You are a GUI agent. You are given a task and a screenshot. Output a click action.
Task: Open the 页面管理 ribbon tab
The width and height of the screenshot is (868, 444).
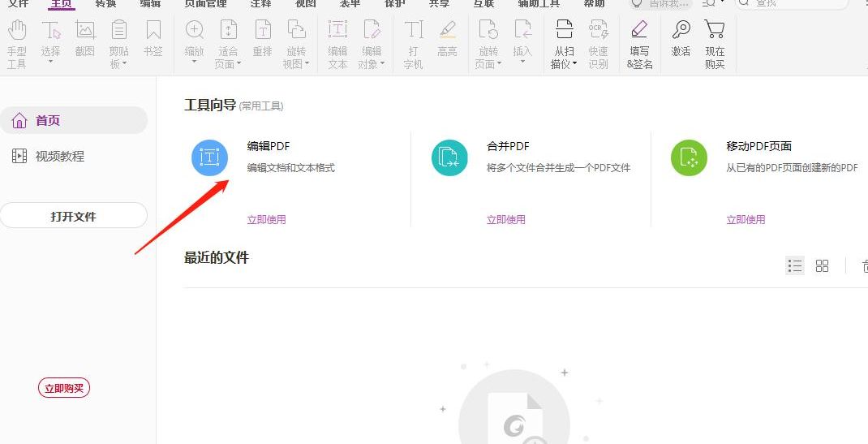coord(205,4)
